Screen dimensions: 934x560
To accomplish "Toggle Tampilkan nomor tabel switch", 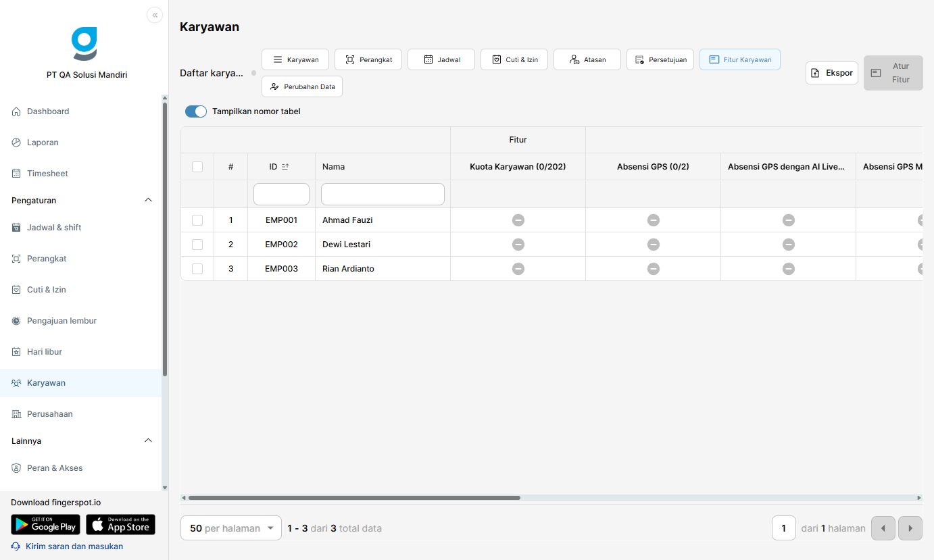I will (x=196, y=111).
